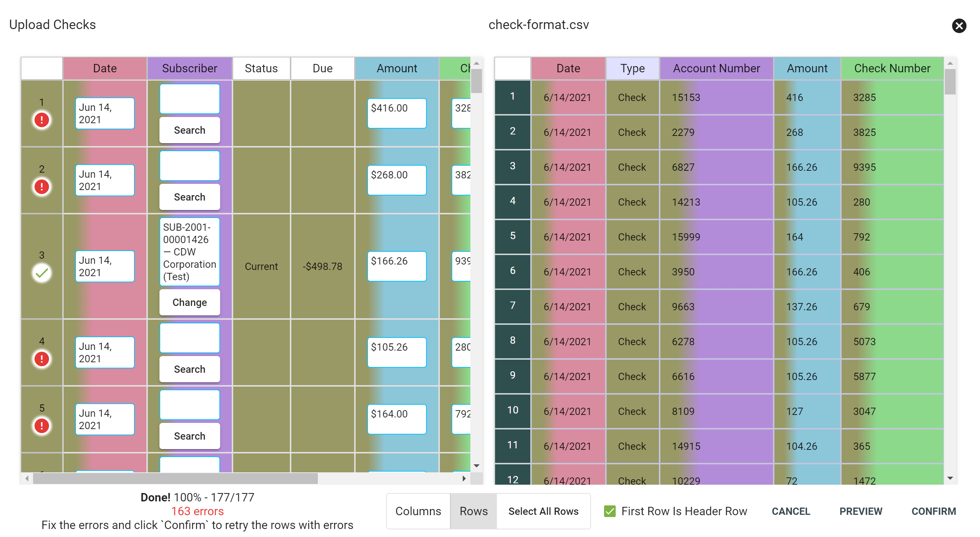Click the red error icon in row 2
Screen dimensions: 980x537
tap(41, 187)
